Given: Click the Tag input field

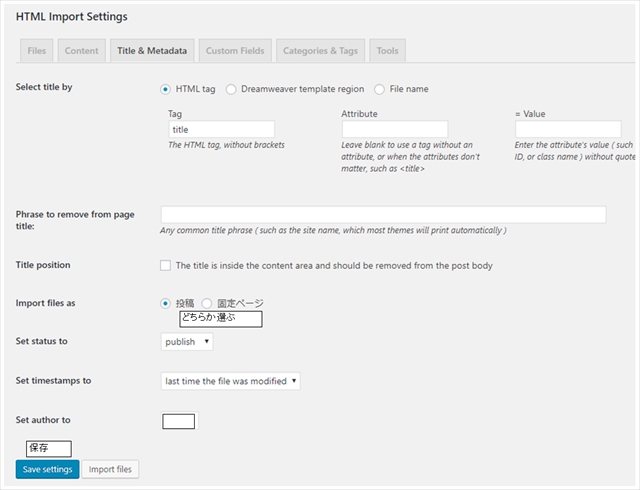Looking at the screenshot, I should pos(221,130).
